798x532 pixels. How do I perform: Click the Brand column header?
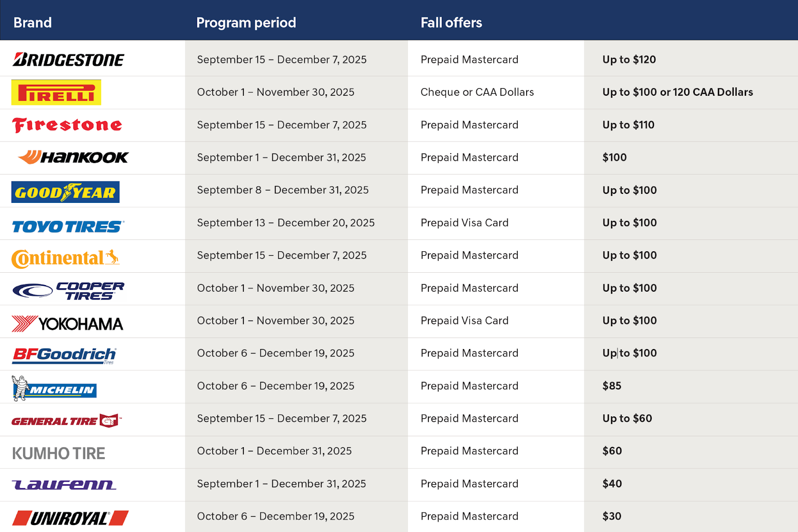(32, 22)
